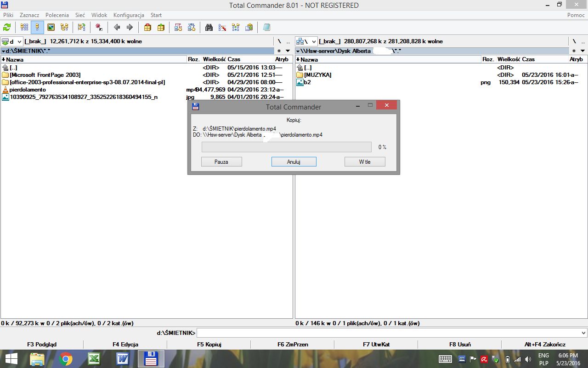The height and width of the screenshot is (368, 588).
Task: Switch to Brief view with the toolbar icon
Action: pos(24,27)
